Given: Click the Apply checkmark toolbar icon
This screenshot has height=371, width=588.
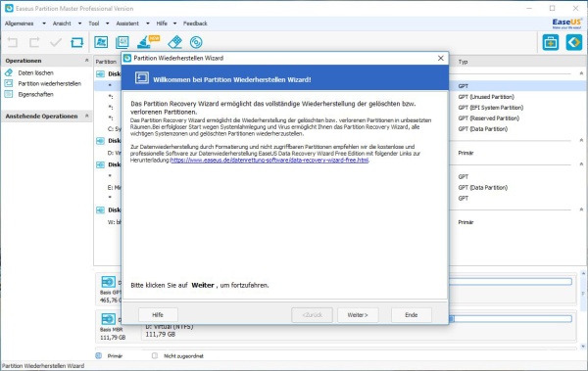Looking at the screenshot, I should click(56, 42).
